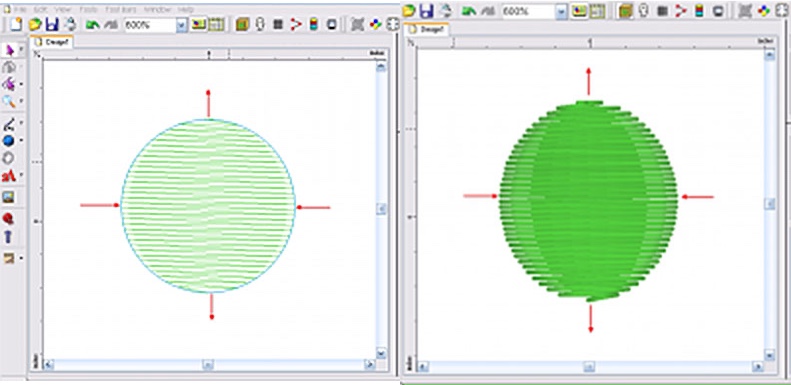Open the 600% zoom dropdown in right window
This screenshot has width=791, height=385.
pos(561,11)
